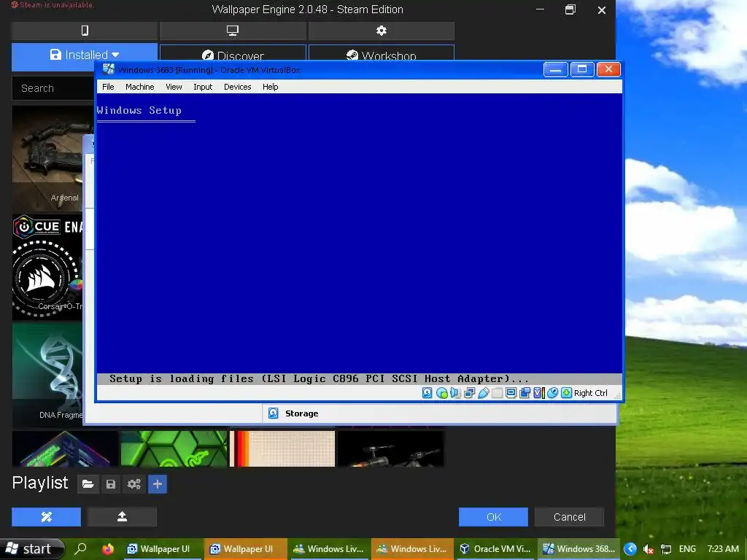Select the dark drone wallpaper thumbnail
This screenshot has width=747, height=560.
(391, 448)
